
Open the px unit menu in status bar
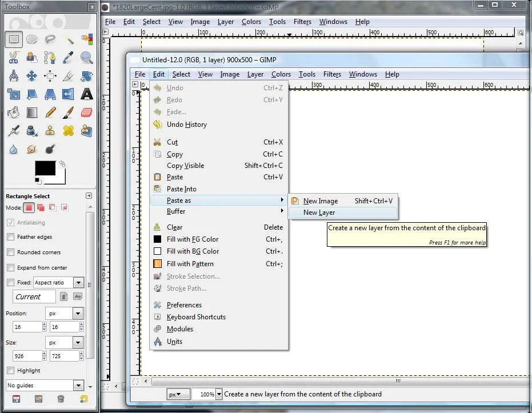pyautogui.click(x=178, y=394)
